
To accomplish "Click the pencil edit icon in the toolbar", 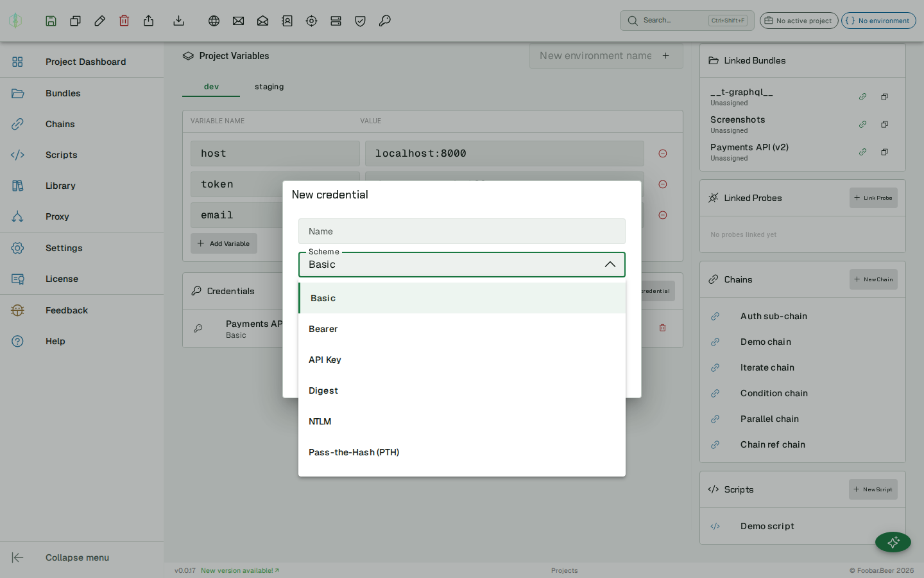I will 100,21.
